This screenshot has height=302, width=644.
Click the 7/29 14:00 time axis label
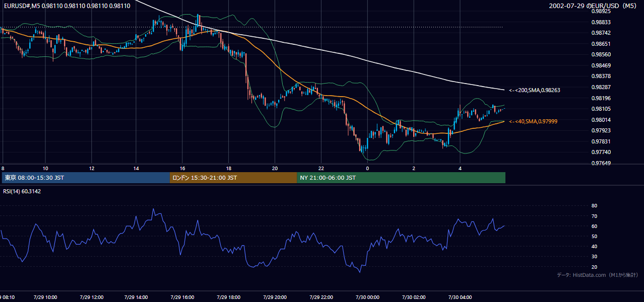click(137, 297)
